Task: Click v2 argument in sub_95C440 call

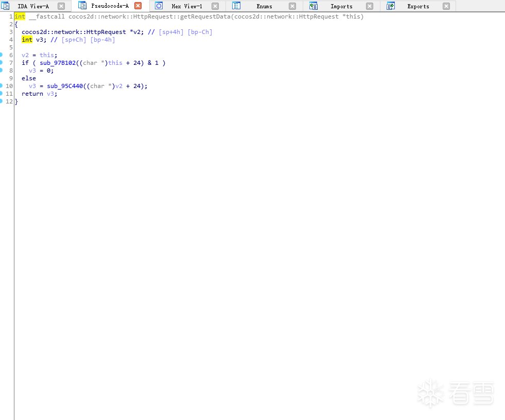Action: click(119, 86)
